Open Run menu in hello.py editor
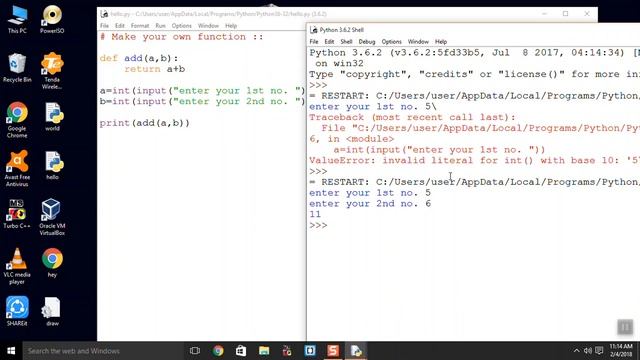The image size is (640, 360). point(160,26)
